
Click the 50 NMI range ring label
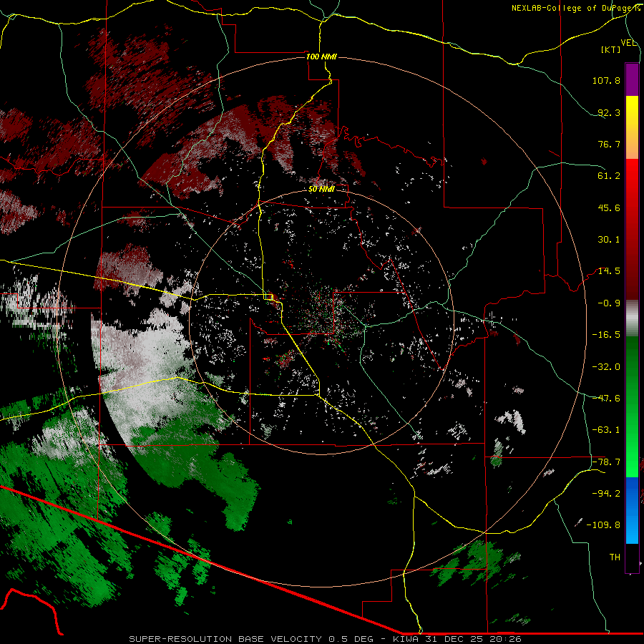321,189
